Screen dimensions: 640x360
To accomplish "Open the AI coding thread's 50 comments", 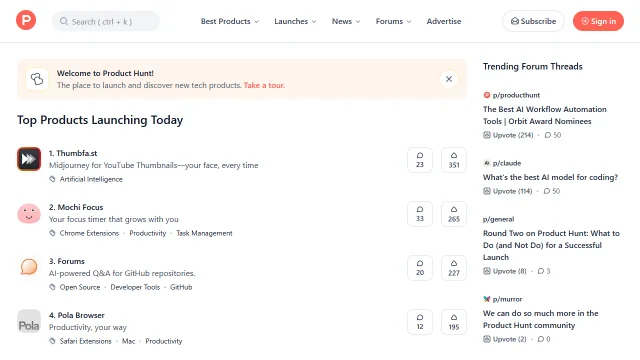I will point(552,191).
